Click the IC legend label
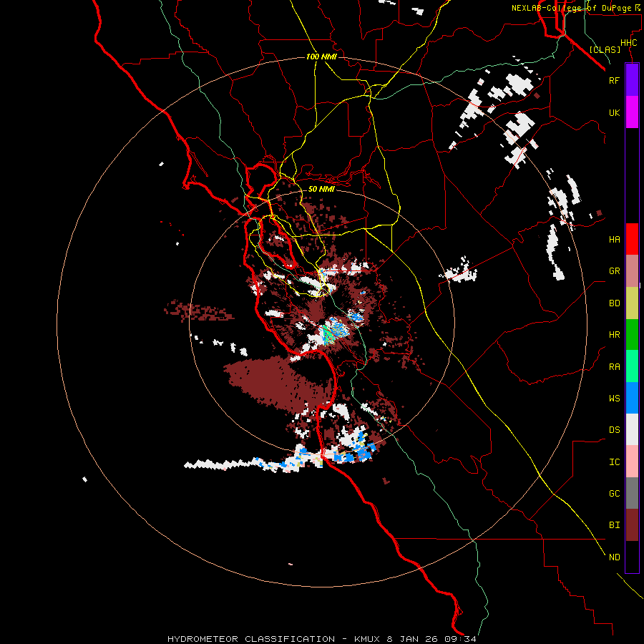 coord(614,462)
